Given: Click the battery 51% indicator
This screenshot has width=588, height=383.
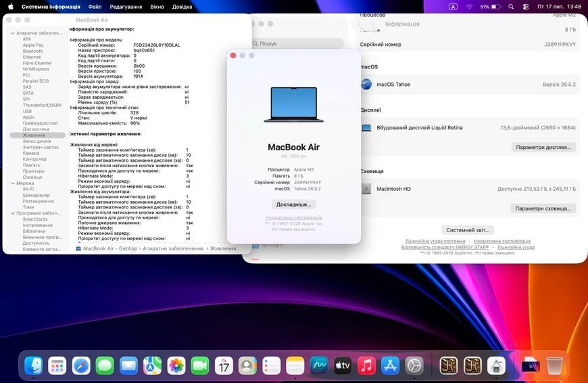Looking at the screenshot, I should coord(490,6).
